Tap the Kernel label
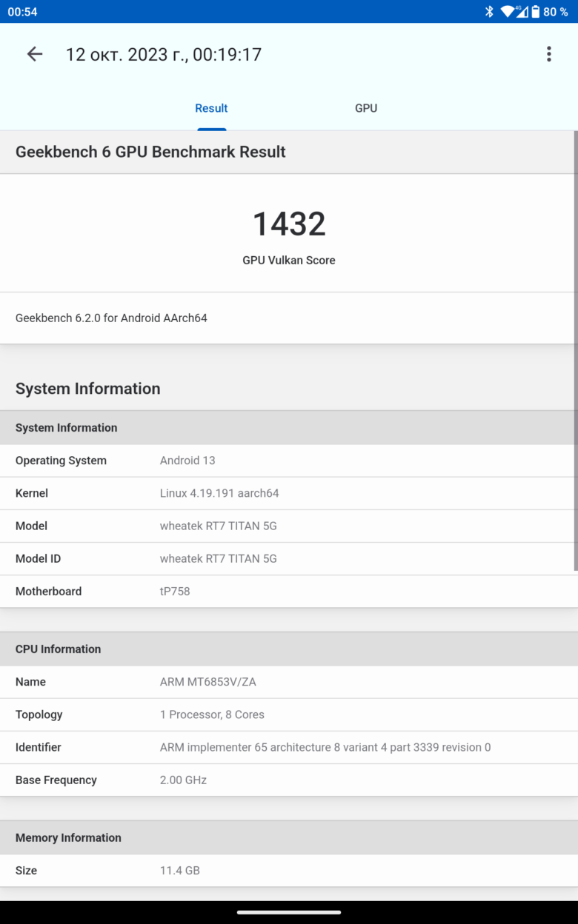578x924 pixels. pos(32,493)
